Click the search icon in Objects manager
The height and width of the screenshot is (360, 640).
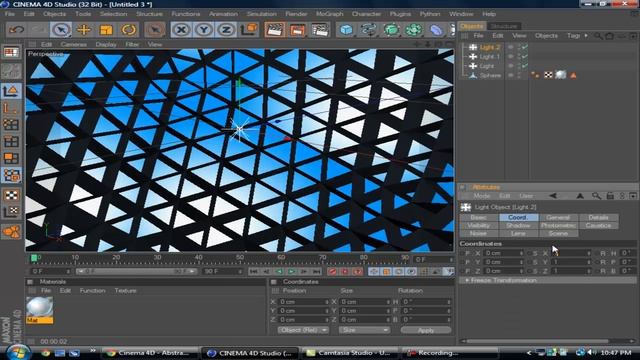coord(598,36)
